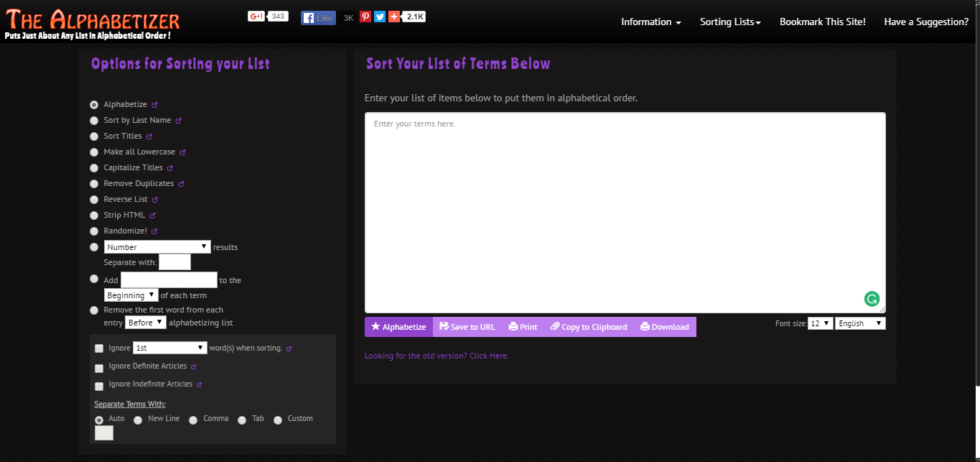Viewport: 980px width, 462px height.
Task: Click Have a Suggestion? in navigation
Action: coord(926,22)
